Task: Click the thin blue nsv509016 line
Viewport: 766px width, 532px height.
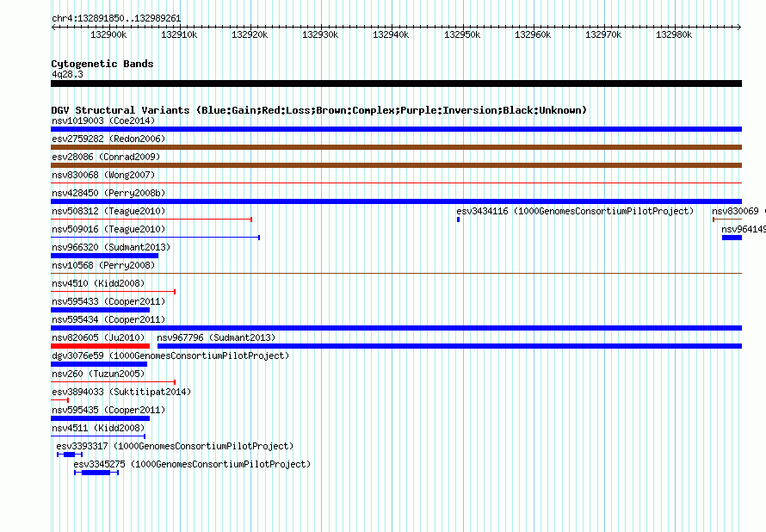Action: tap(155, 238)
